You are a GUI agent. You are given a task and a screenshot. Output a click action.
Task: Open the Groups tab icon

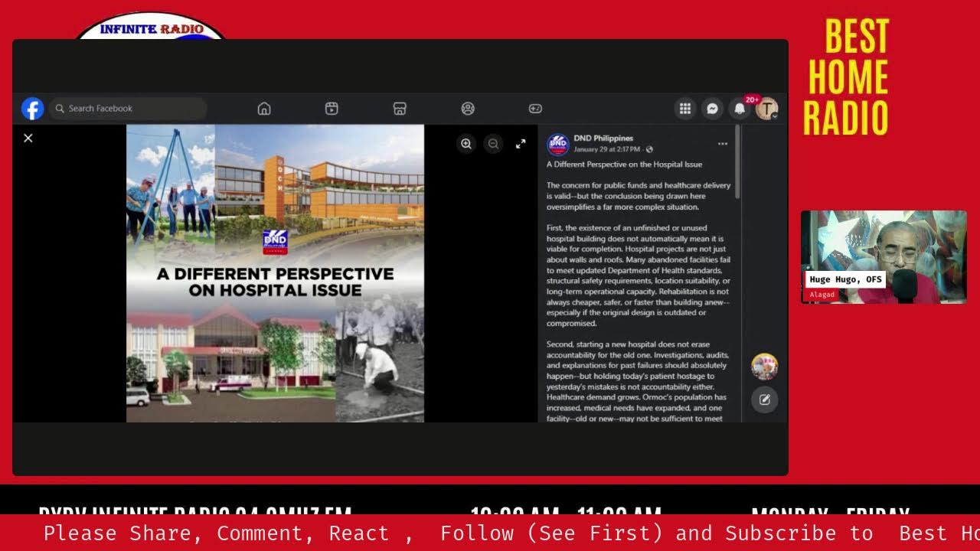(x=468, y=109)
